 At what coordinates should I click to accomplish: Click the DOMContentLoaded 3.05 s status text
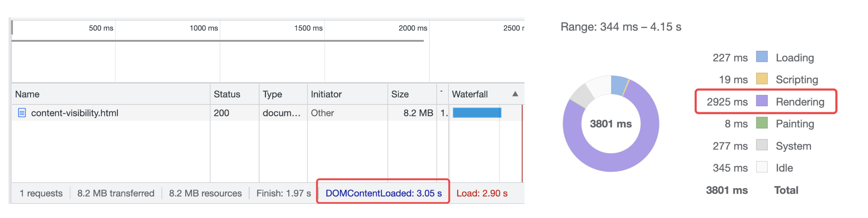[383, 193]
